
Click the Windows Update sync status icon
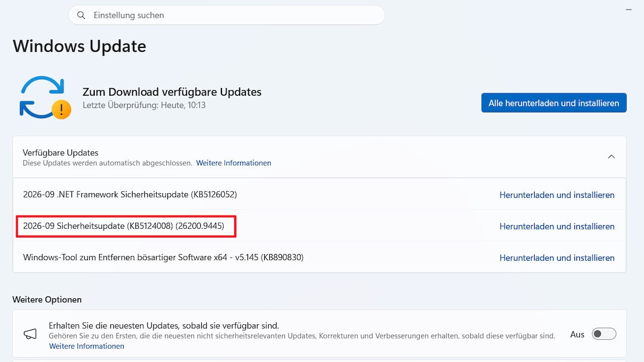click(x=45, y=97)
